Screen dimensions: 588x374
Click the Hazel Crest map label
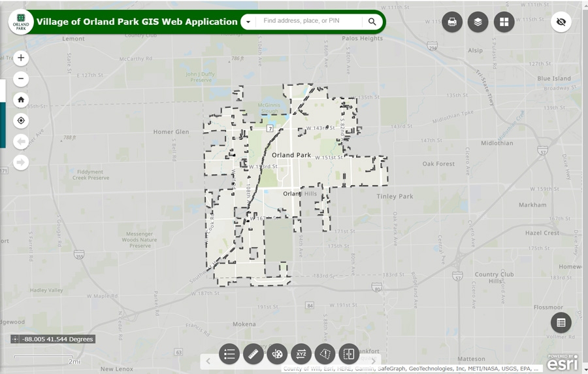tap(542, 233)
